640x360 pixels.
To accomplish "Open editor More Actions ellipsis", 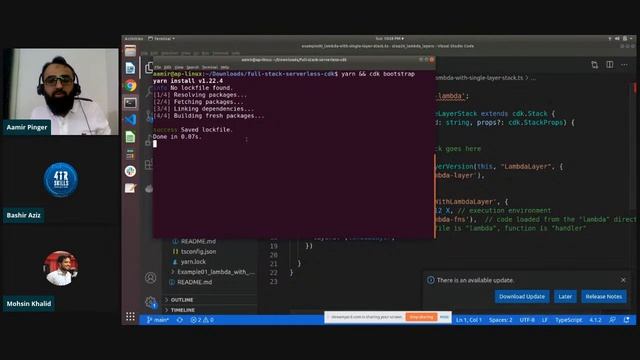I will (x=624, y=64).
